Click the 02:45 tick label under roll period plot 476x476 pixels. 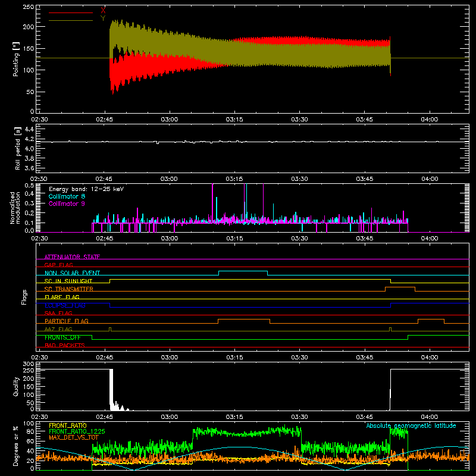(104, 179)
